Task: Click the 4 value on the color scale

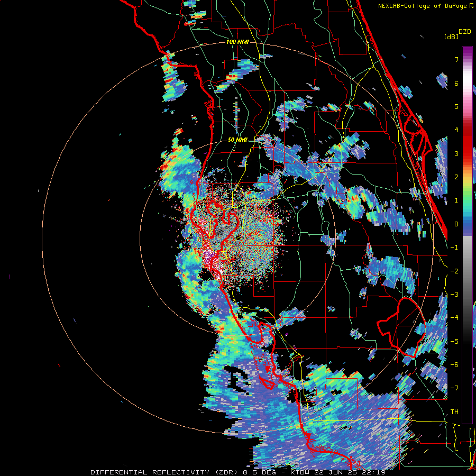Action: (x=456, y=130)
